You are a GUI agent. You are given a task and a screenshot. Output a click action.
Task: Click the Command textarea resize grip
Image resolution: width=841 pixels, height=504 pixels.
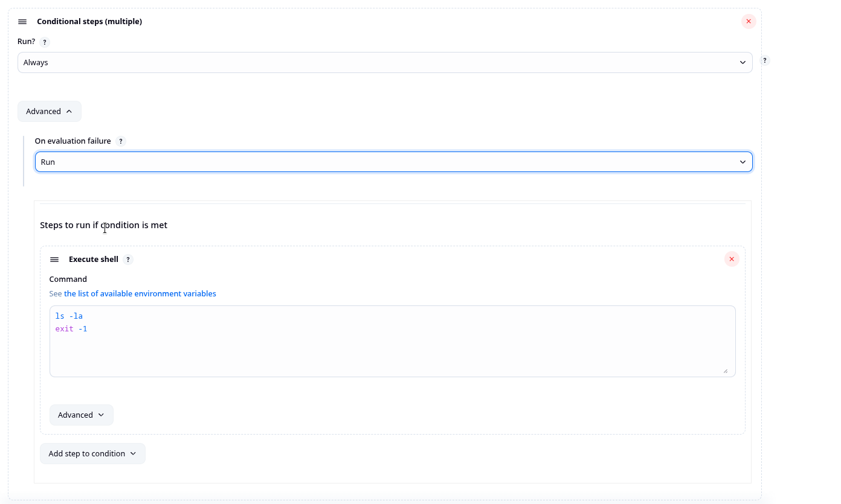click(x=725, y=371)
